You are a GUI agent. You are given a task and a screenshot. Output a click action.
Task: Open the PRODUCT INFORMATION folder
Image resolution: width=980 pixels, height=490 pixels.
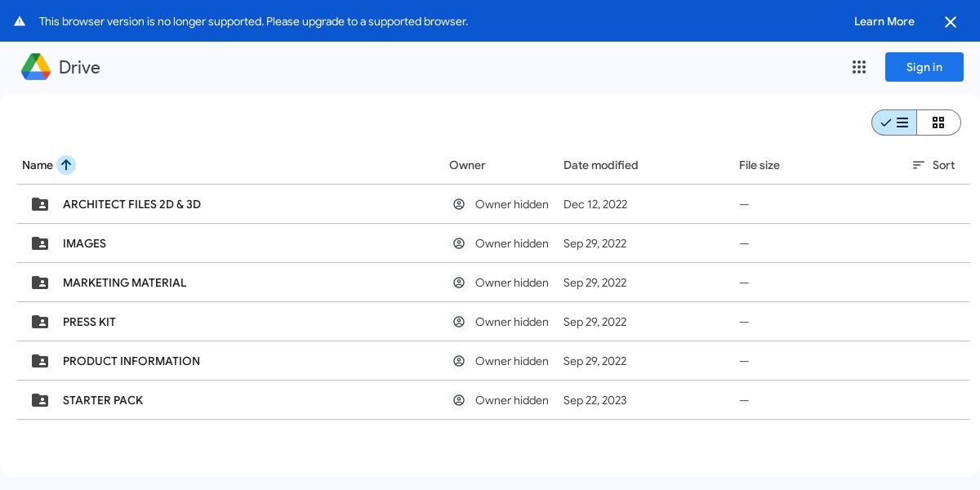pos(131,361)
